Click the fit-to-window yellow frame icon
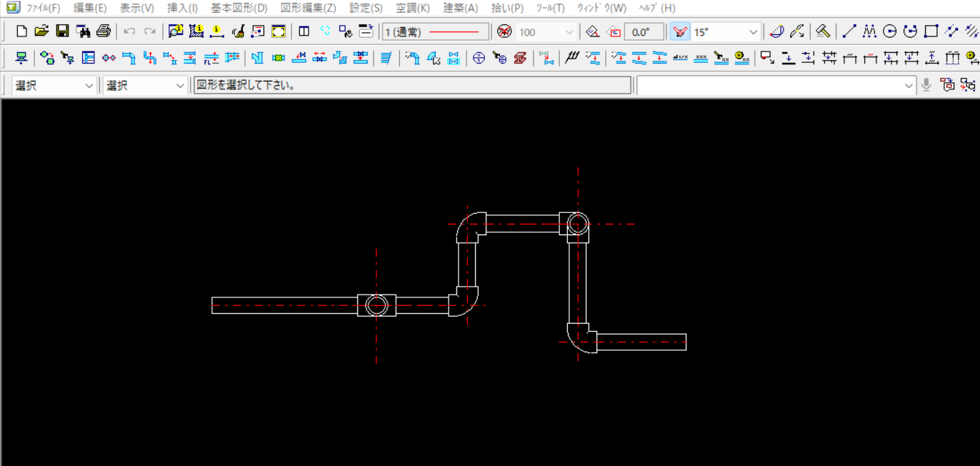This screenshot has height=466, width=980. pos(279,31)
